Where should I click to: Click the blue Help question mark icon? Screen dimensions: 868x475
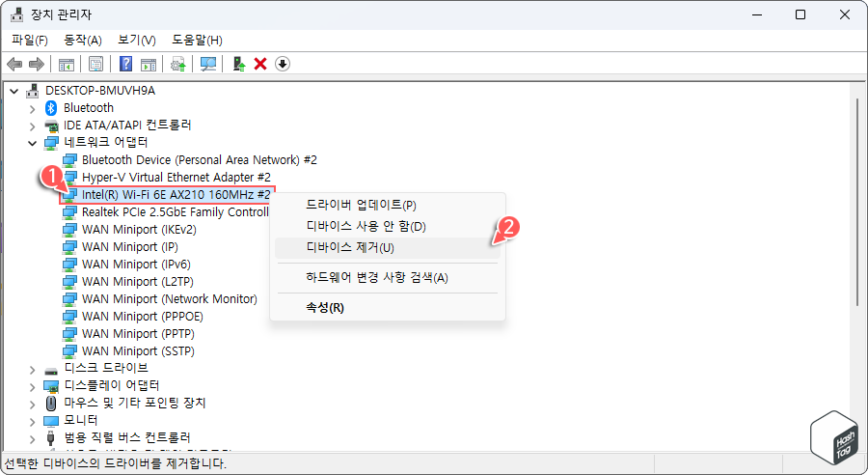(125, 65)
